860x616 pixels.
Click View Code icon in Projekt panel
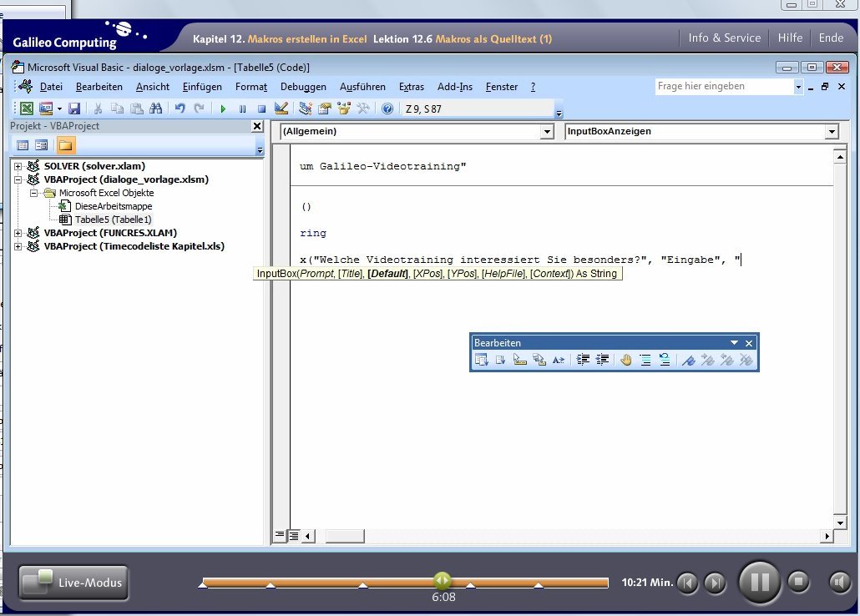pos(23,145)
